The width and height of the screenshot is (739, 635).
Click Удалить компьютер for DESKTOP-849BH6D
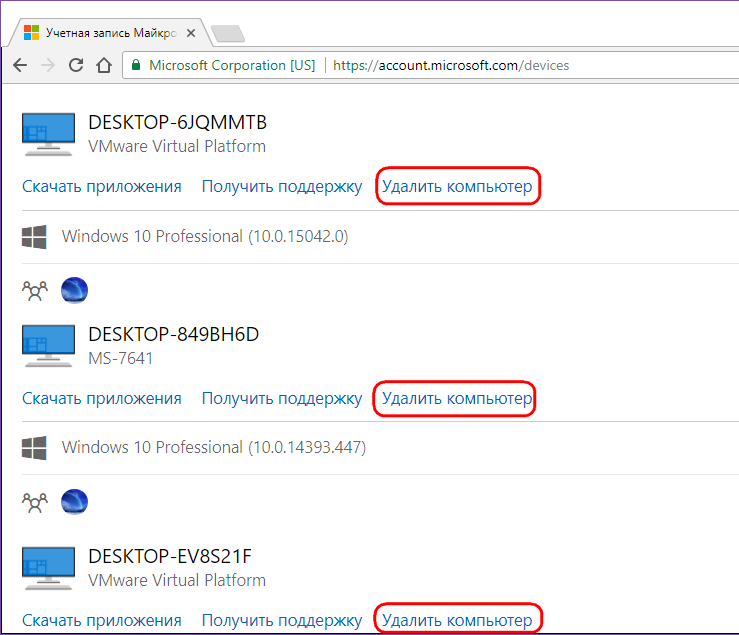click(457, 398)
